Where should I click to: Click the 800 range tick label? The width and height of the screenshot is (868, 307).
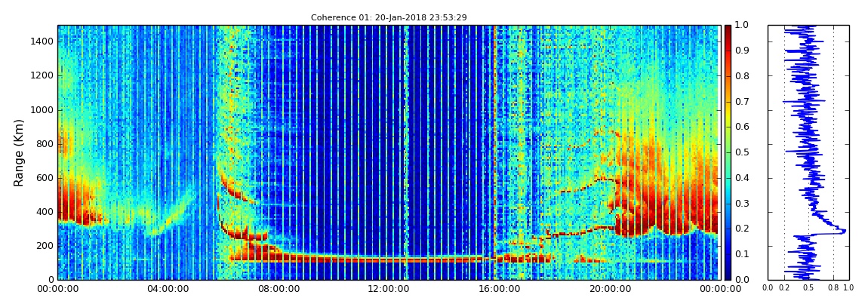(45, 144)
